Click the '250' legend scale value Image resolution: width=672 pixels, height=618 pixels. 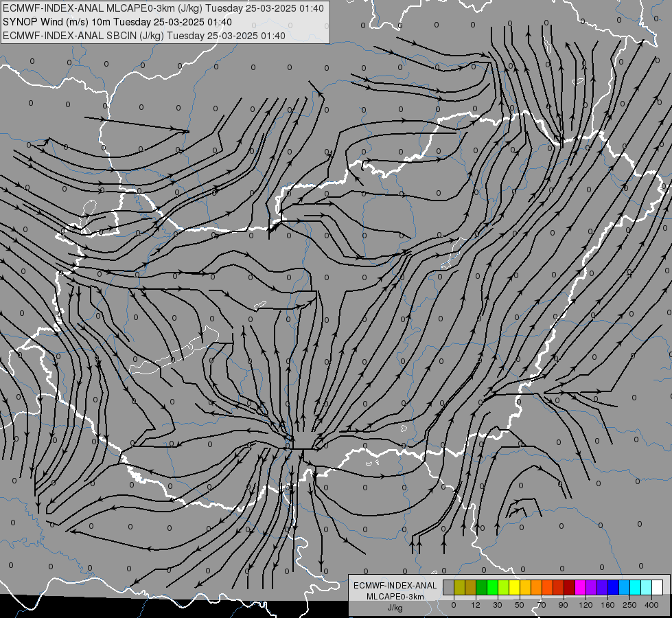click(x=629, y=605)
